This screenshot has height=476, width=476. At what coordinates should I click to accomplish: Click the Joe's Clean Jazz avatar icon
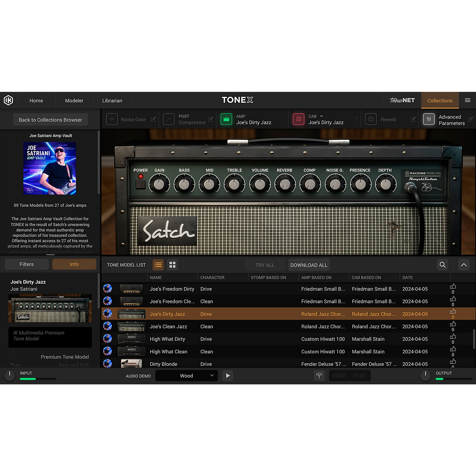click(x=107, y=326)
